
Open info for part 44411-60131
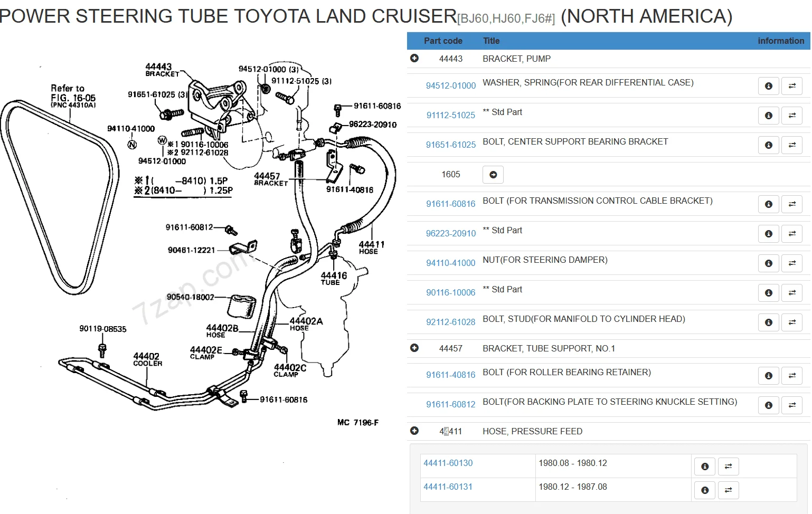click(x=705, y=490)
